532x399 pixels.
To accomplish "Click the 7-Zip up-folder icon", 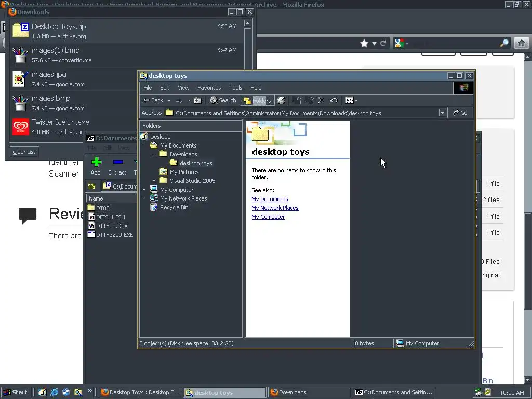I will (91, 186).
